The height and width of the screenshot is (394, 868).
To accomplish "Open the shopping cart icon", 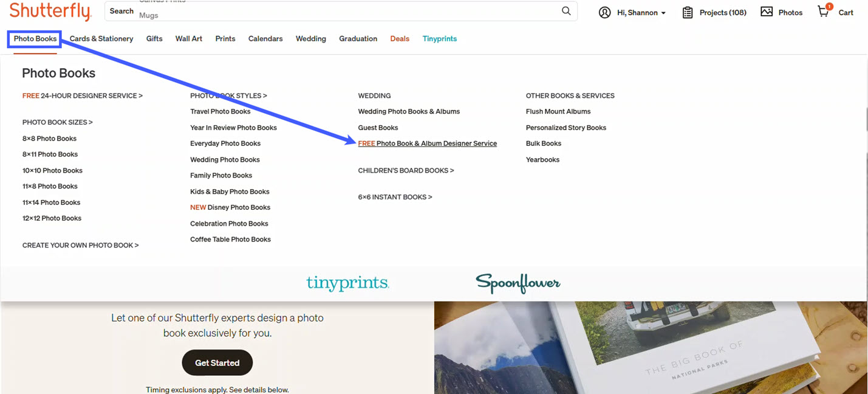I will click(824, 12).
